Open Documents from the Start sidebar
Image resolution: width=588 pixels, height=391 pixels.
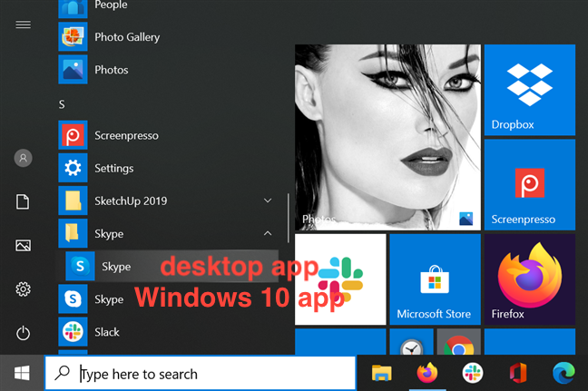tap(23, 201)
